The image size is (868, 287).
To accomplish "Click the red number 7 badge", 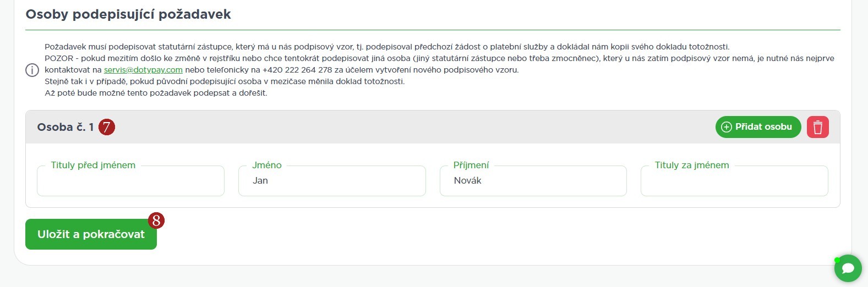I will 107,128.
